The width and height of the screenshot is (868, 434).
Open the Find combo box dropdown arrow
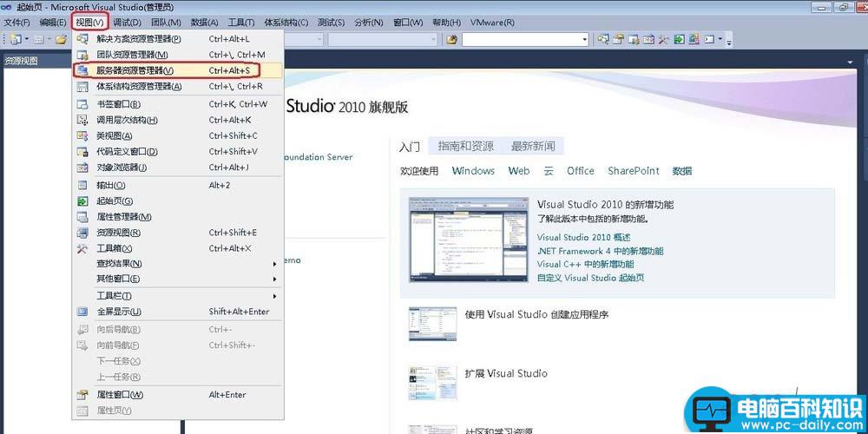coord(584,39)
